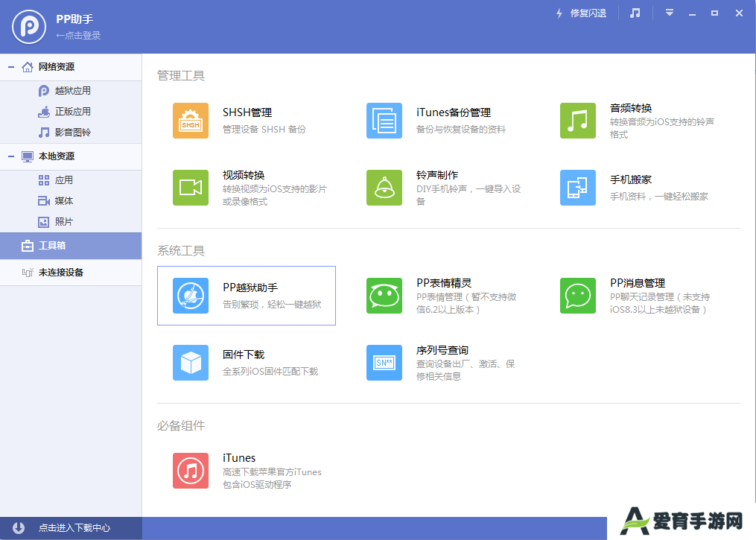Click the toolbox icon beside 工具箱
The width and height of the screenshot is (756, 540).
point(28,246)
